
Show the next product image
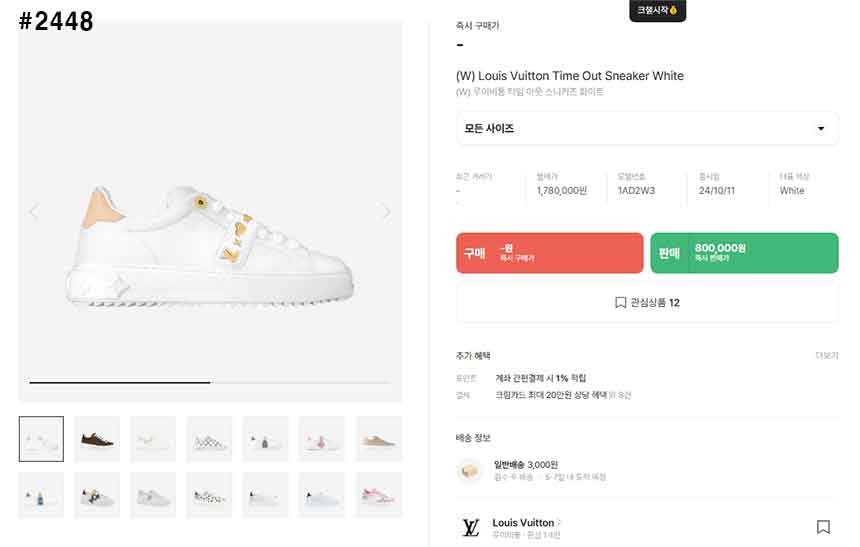pos(386,212)
